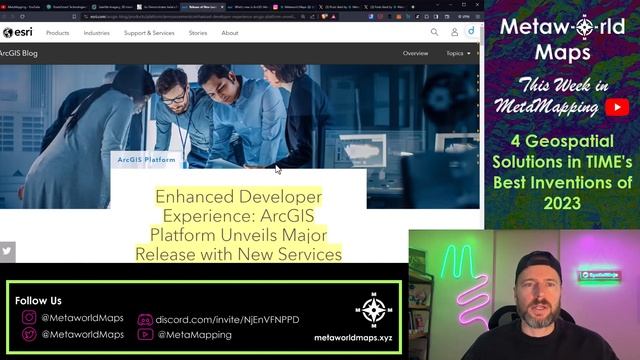The height and width of the screenshot is (360, 640).
Task: Click the Follow Us heading
Action: (38, 301)
